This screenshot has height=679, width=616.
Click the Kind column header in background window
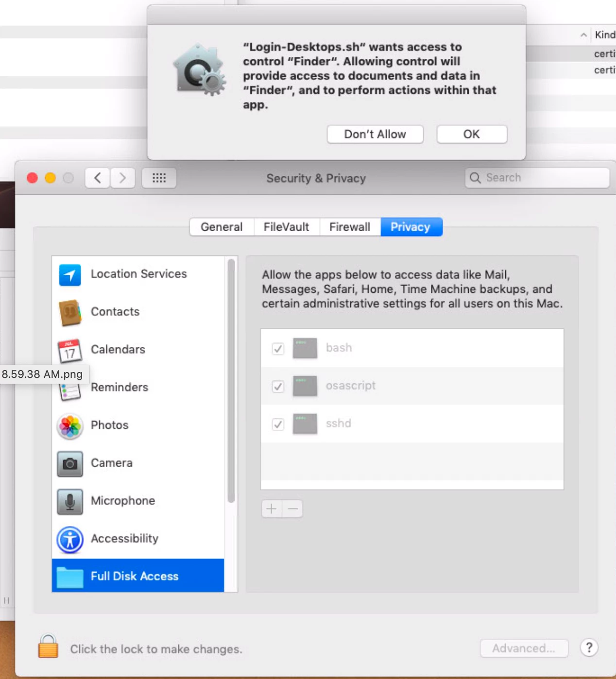[x=605, y=35]
